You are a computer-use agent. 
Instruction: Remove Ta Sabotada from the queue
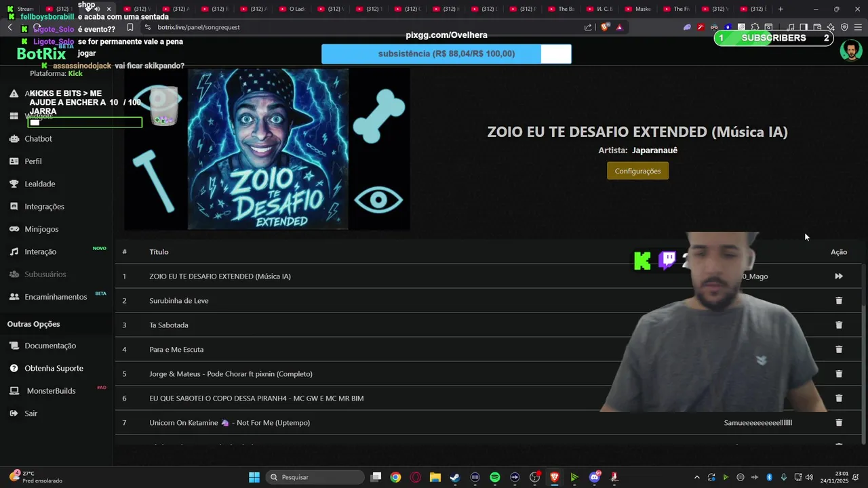839,325
